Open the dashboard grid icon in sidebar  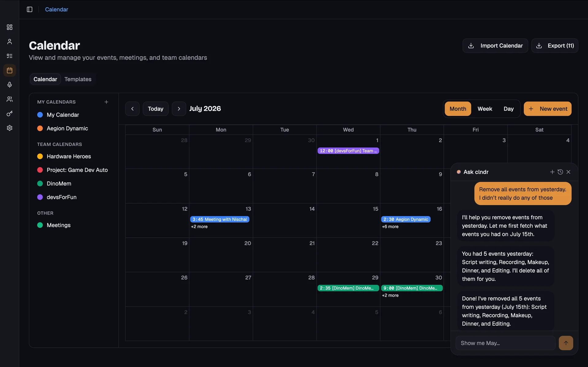coord(9,27)
